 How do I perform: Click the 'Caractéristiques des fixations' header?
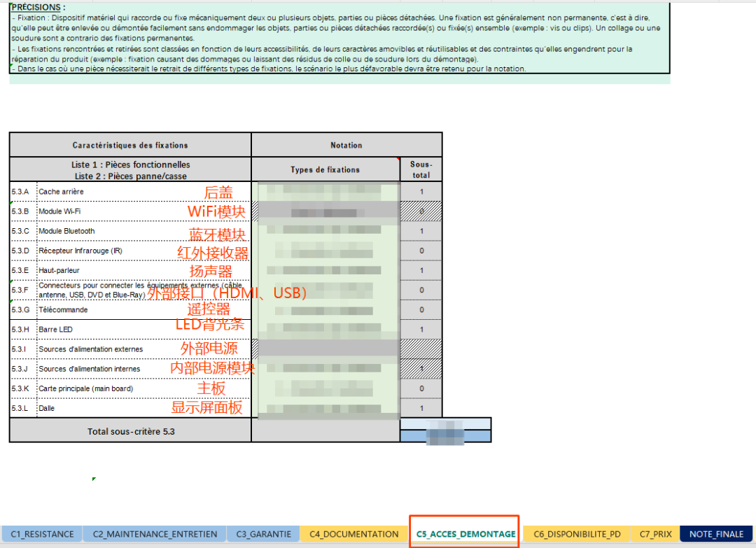click(130, 146)
